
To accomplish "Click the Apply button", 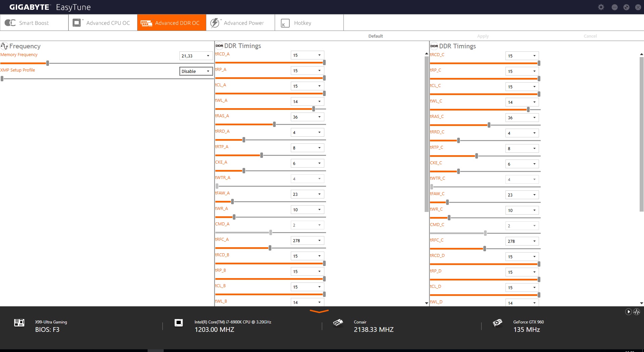I will tap(483, 36).
